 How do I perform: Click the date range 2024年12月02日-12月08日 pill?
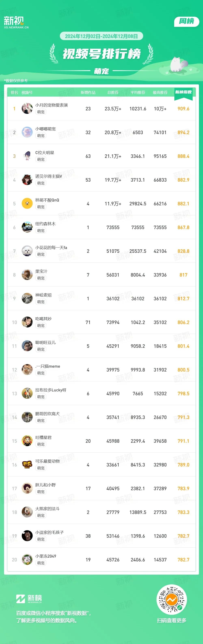point(101,36)
